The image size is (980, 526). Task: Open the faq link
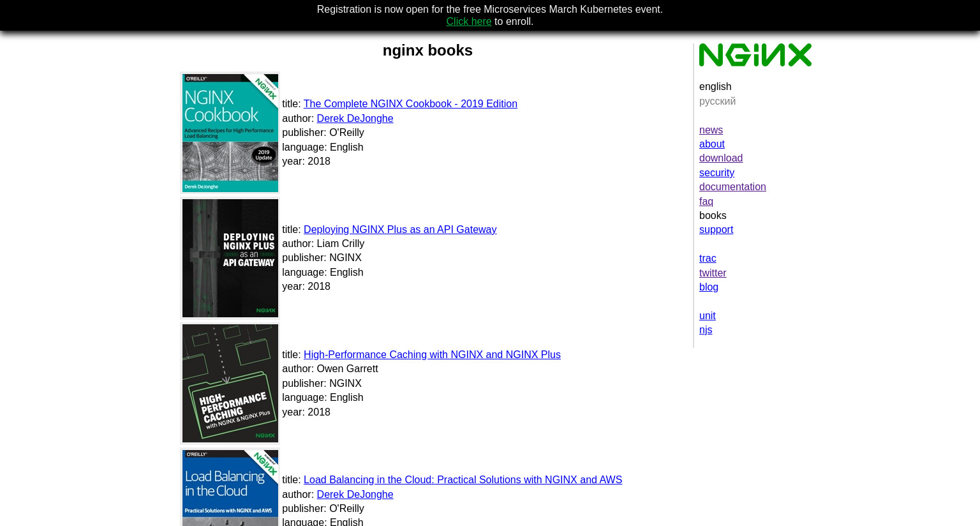point(706,201)
